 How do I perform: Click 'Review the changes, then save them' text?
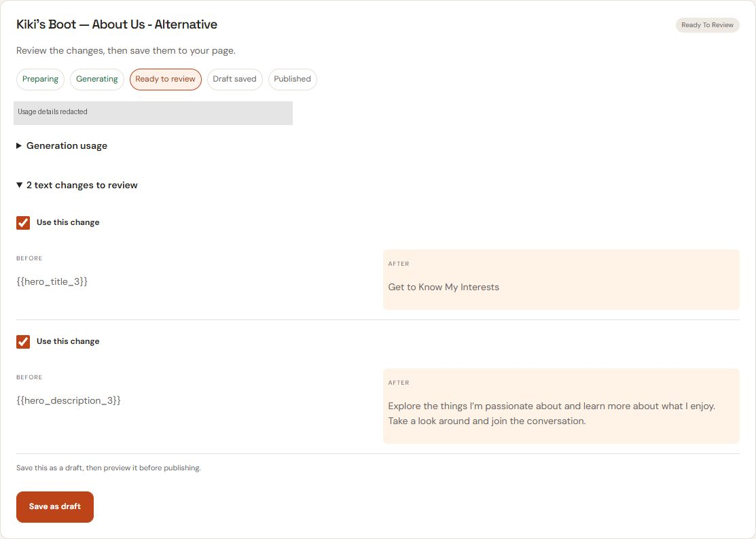tap(126, 51)
